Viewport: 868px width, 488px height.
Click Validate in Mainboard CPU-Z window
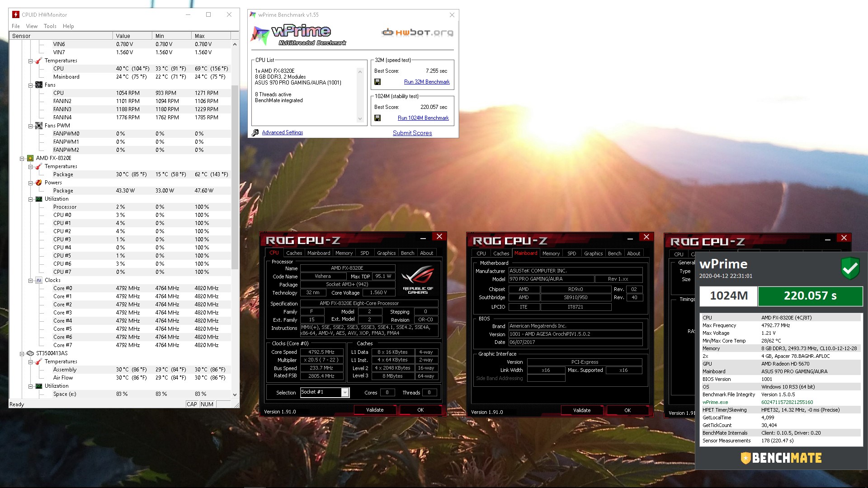click(x=582, y=410)
